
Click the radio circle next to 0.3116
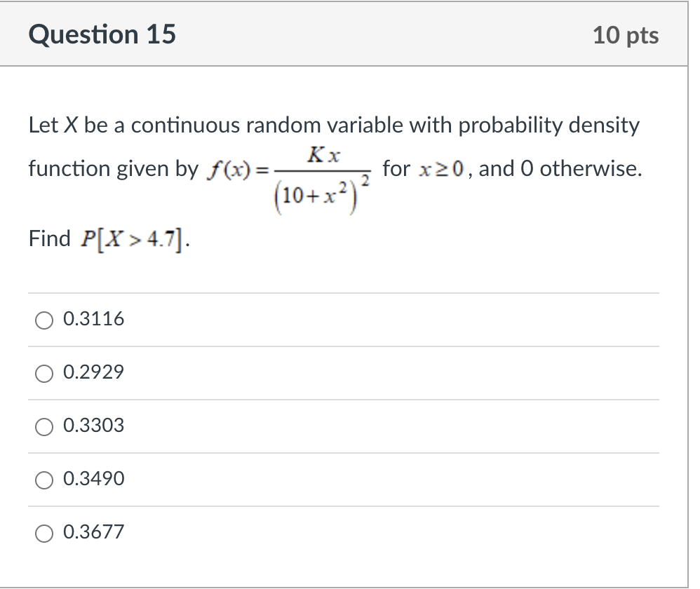click(x=43, y=320)
